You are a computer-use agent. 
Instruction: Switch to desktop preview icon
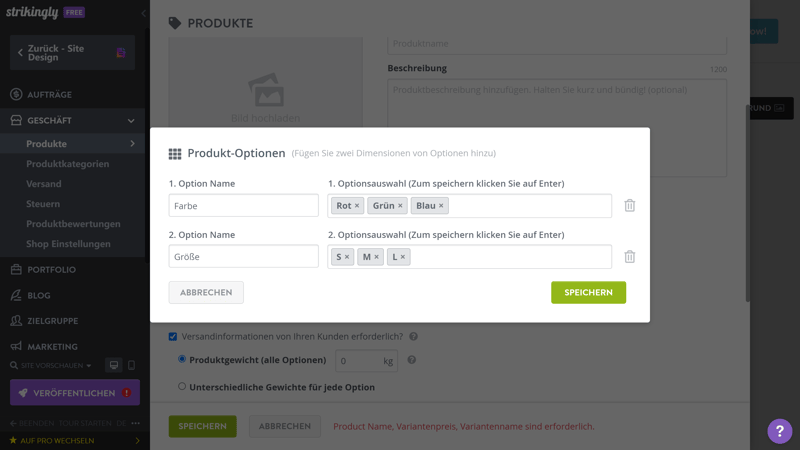tap(114, 366)
